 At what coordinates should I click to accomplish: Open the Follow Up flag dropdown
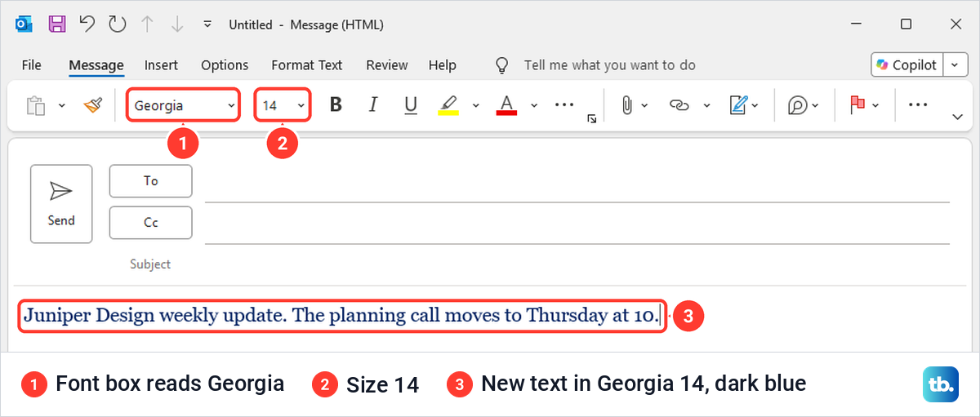pos(876,106)
